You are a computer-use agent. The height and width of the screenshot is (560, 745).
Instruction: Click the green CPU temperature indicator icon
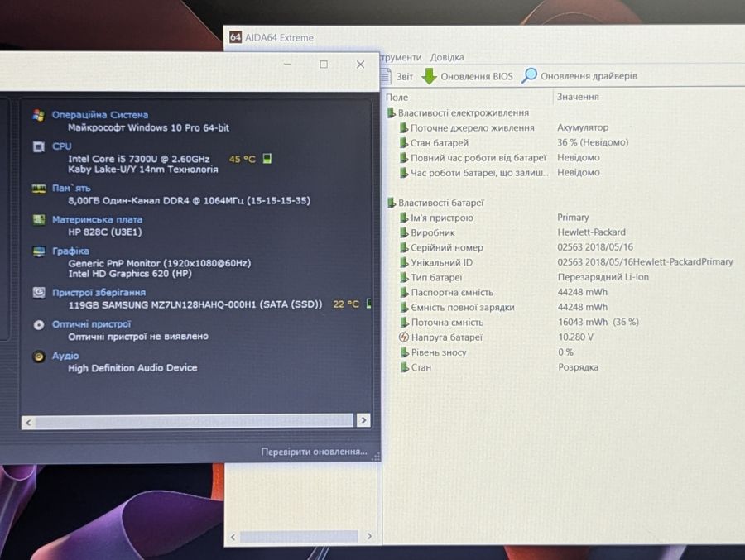click(267, 158)
